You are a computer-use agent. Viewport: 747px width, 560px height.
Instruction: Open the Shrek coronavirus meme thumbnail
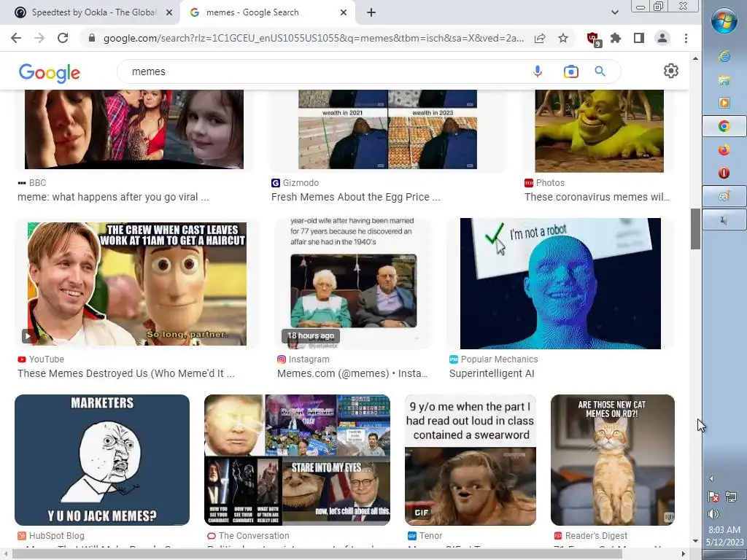[600, 131]
